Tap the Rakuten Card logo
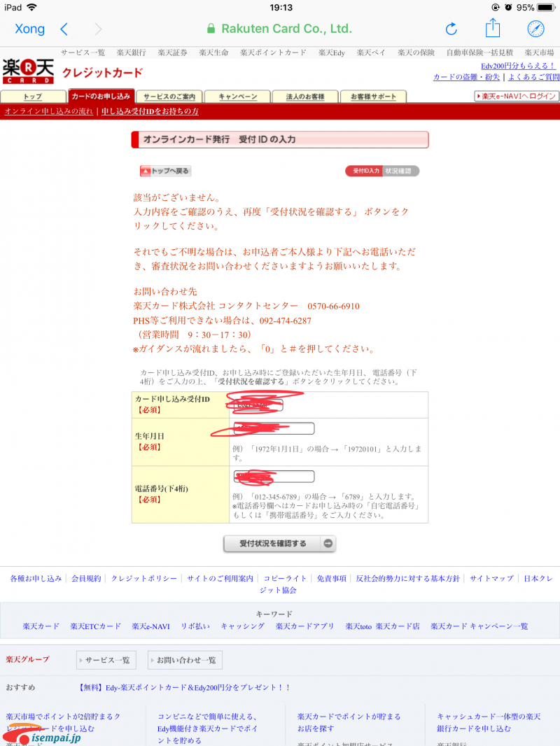The image size is (560, 746). (28, 71)
